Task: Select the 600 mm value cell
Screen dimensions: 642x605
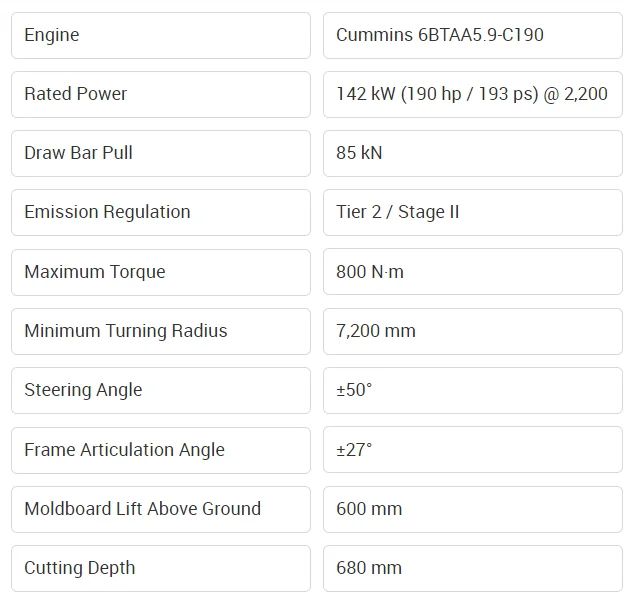Action: [472, 509]
